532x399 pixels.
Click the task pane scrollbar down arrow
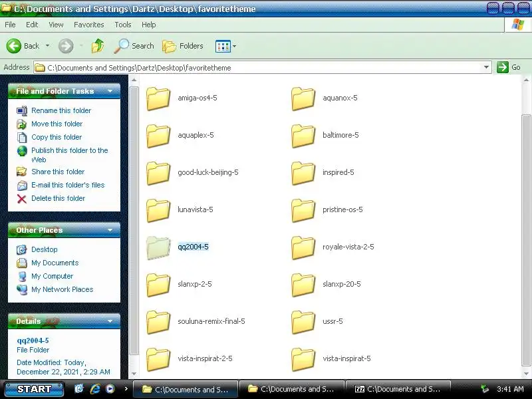[134, 374]
